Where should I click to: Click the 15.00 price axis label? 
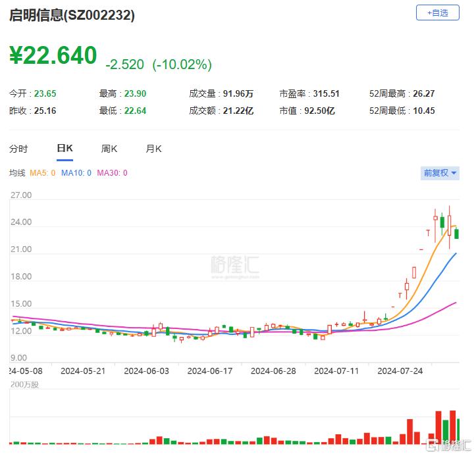[21, 304]
